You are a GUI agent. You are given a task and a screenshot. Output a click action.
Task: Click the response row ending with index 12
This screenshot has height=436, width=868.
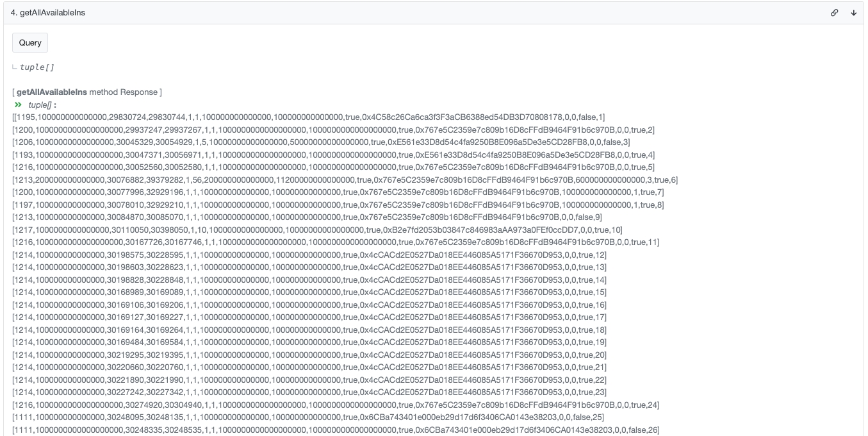(x=309, y=255)
